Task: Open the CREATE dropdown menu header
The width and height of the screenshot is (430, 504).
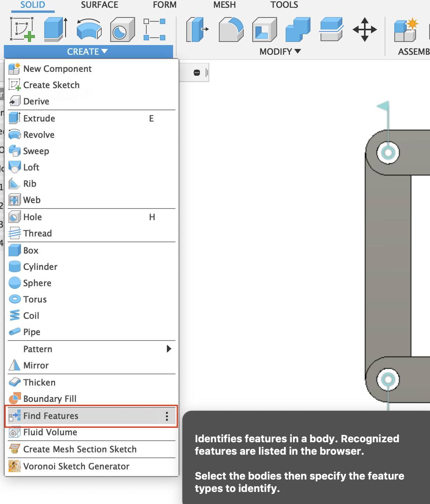Action: click(88, 52)
